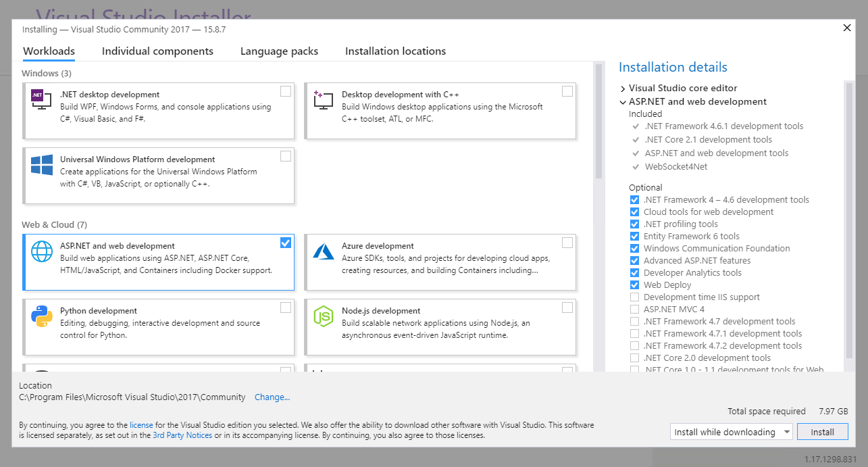Open the license link
Viewport: 868px width, 467px height.
pyautogui.click(x=141, y=426)
